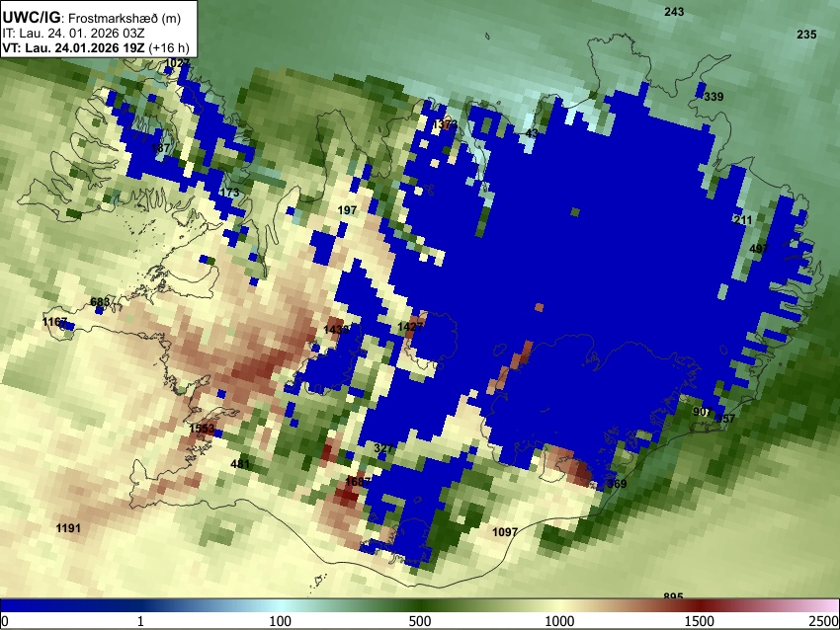840x630 pixels.
Task: Click the color scale label 2500
Action: point(824,621)
